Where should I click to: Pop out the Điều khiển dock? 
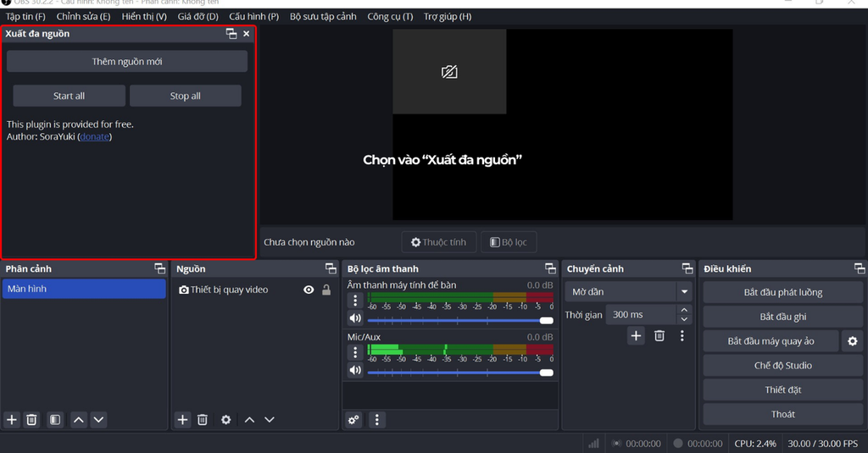pos(860,268)
